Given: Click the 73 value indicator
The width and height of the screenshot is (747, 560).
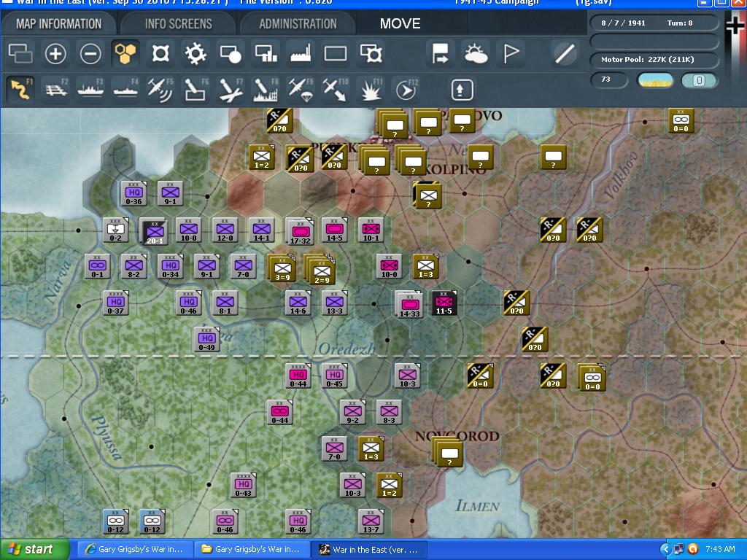Looking at the screenshot, I should [x=609, y=79].
